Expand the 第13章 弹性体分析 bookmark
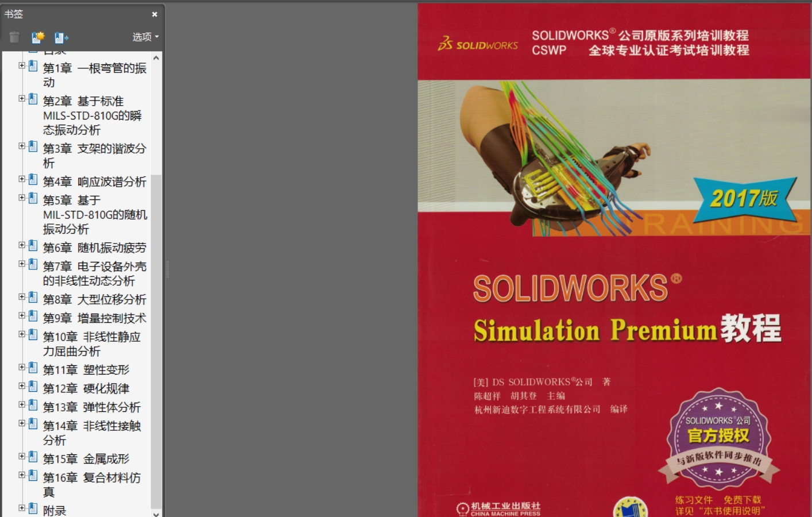812x517 pixels. [x=22, y=404]
